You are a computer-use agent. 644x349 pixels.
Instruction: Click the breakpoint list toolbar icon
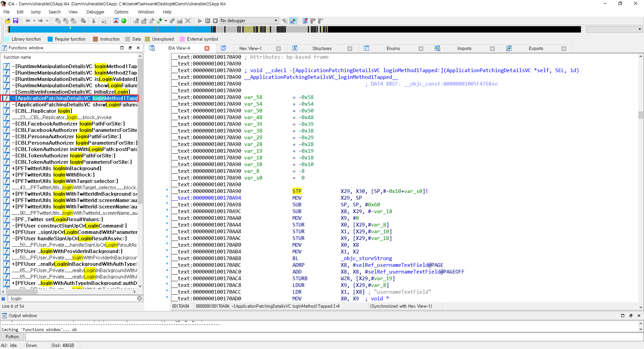(305, 21)
